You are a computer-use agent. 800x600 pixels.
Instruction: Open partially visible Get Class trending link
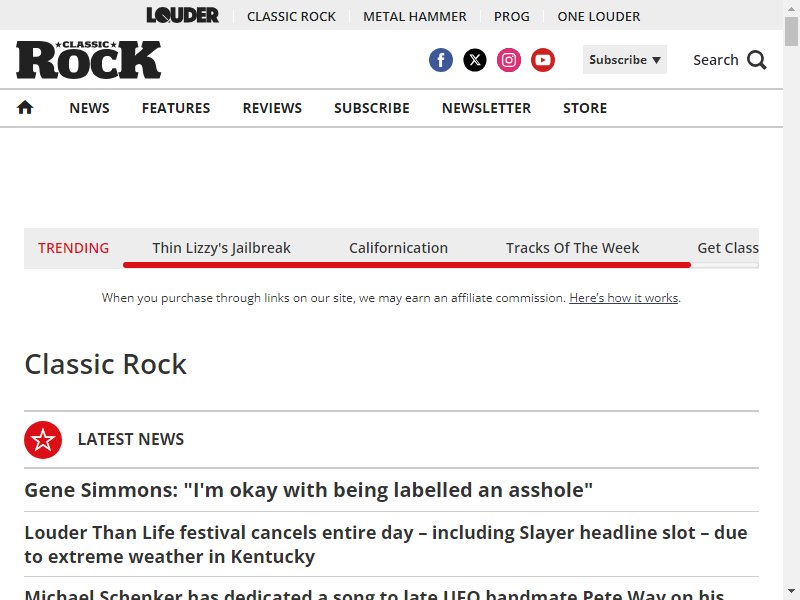728,248
